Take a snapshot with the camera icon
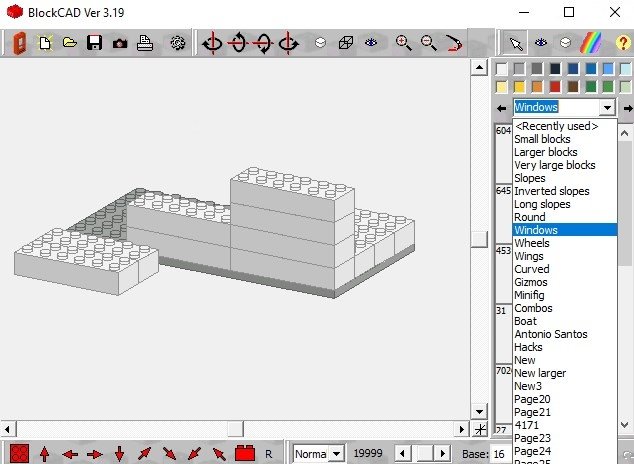This screenshot has height=464, width=634. tap(120, 43)
